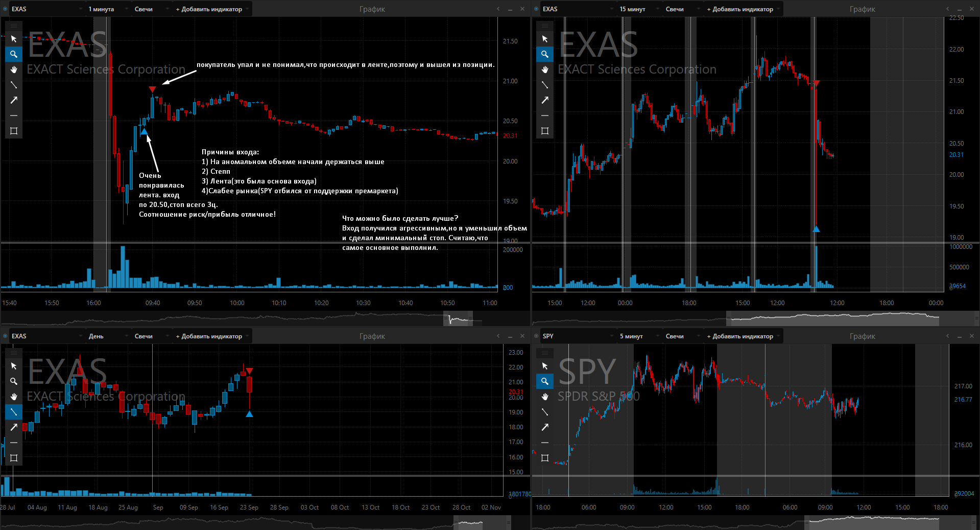Click the 'График' title of SPY panel
Image resolution: width=980 pixels, height=530 pixels.
point(862,336)
